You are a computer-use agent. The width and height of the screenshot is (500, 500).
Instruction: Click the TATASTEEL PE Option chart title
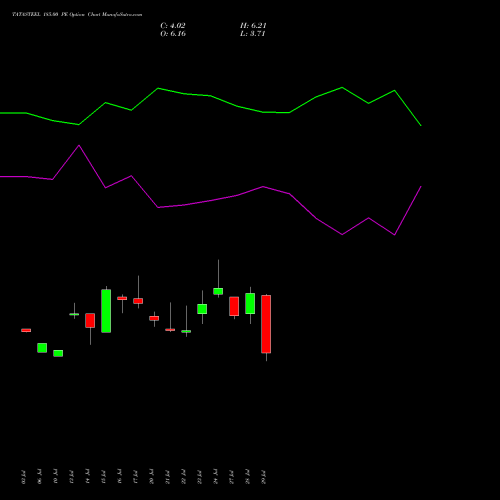(x=77, y=15)
